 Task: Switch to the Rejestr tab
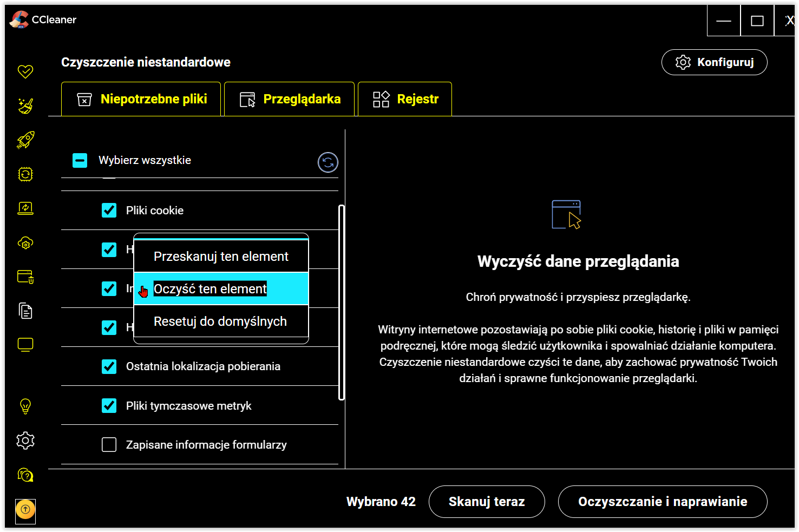pos(405,99)
